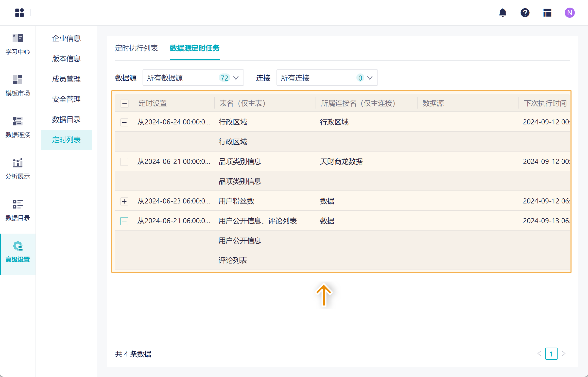Collapse the 用户公开信息、评论列表 row
This screenshot has width=588, height=377.
(x=124, y=221)
